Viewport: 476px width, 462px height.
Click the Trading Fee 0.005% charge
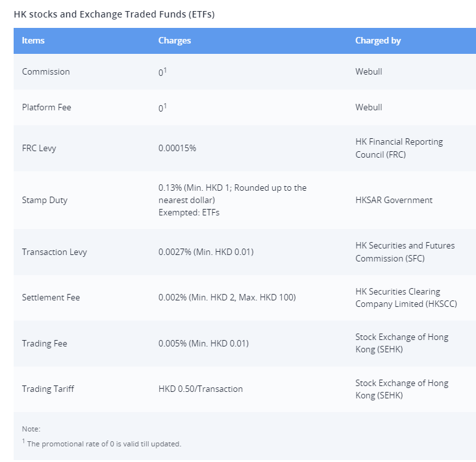click(x=203, y=343)
